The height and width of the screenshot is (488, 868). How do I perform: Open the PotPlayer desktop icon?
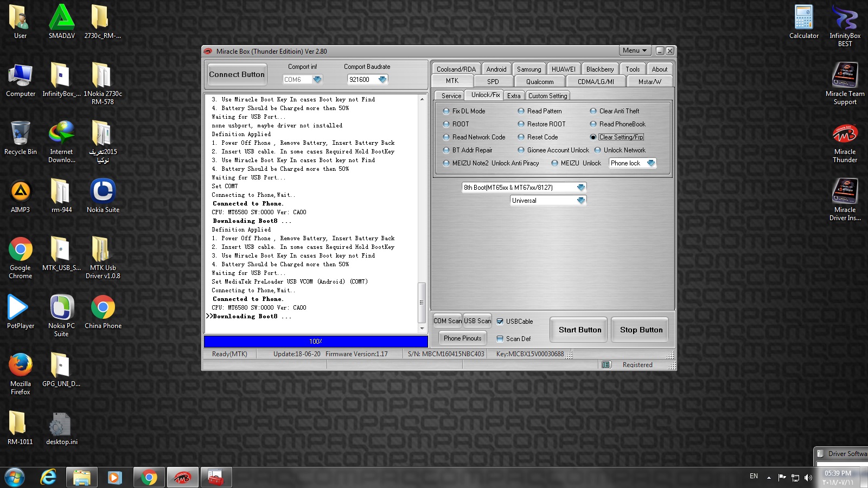tap(21, 312)
